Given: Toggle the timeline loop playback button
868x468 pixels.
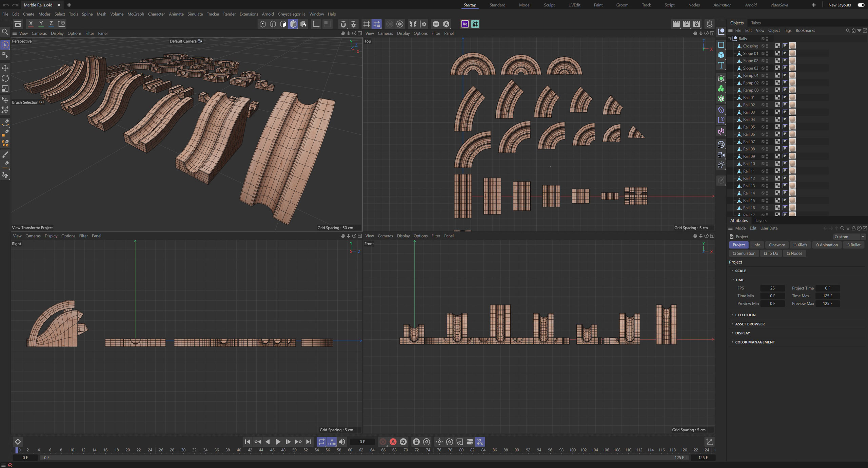Looking at the screenshot, I should pos(321,442).
